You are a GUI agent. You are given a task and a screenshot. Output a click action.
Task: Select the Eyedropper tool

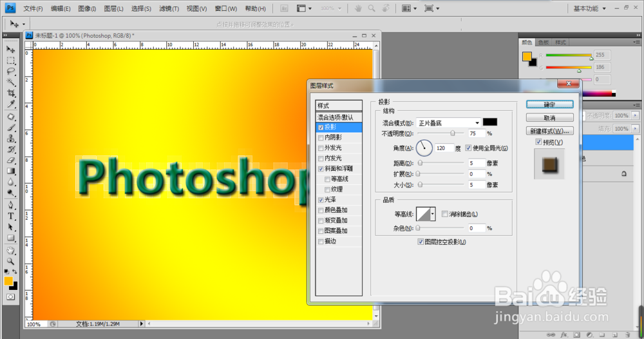point(11,104)
